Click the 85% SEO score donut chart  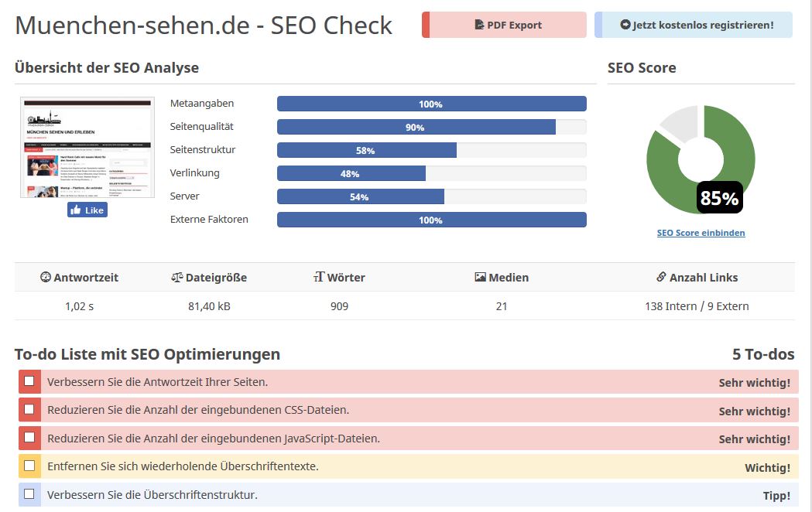(701, 159)
